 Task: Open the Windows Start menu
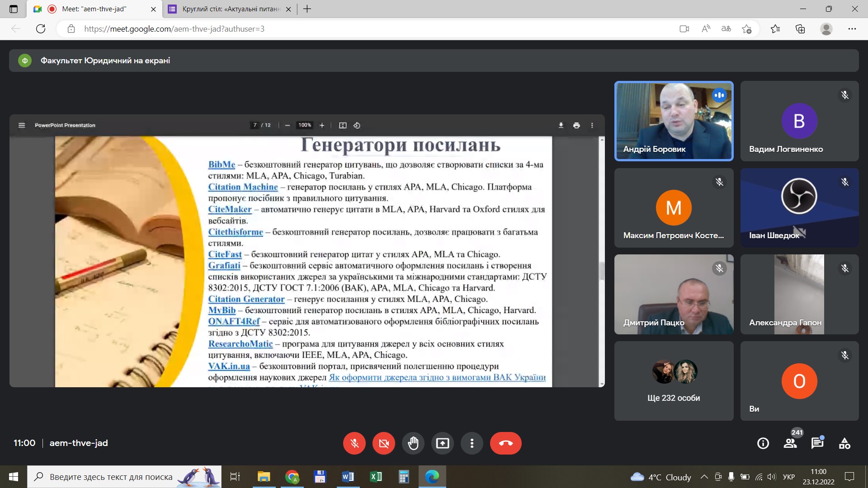14,477
